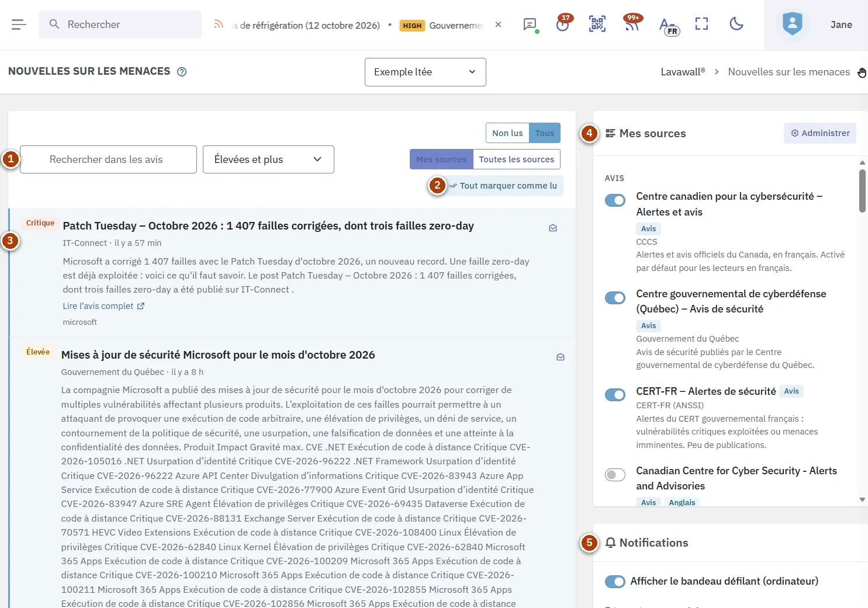Image resolution: width=868 pixels, height=608 pixels.
Task: Open the timer icon with badge 17
Action: click(563, 24)
